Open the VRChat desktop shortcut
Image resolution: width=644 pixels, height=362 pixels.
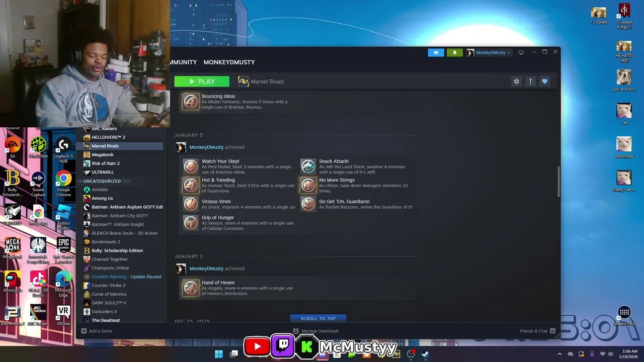tap(63, 316)
